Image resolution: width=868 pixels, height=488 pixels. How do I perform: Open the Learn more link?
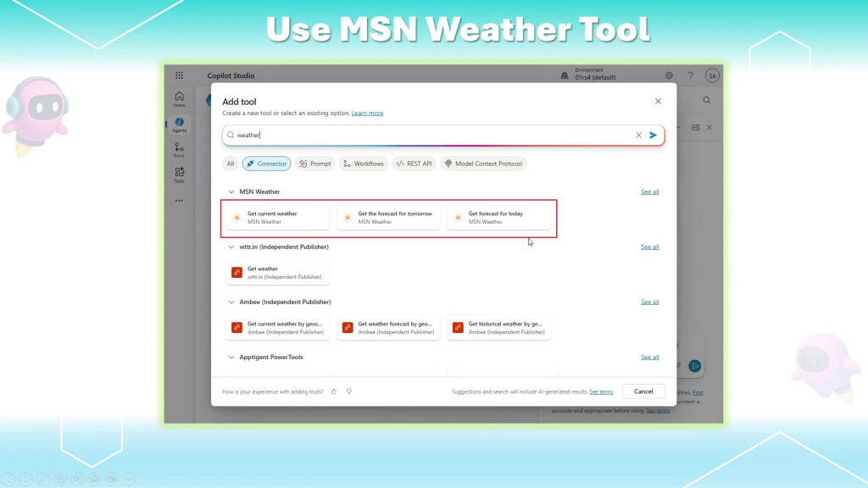(x=368, y=114)
